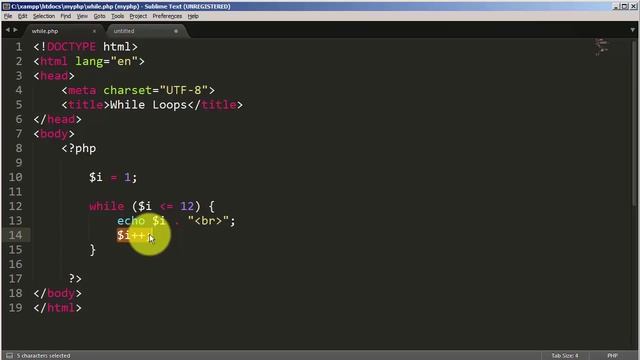The image size is (640, 360).
Task: Click lang="en" attribute on line 2
Action: coord(107,62)
